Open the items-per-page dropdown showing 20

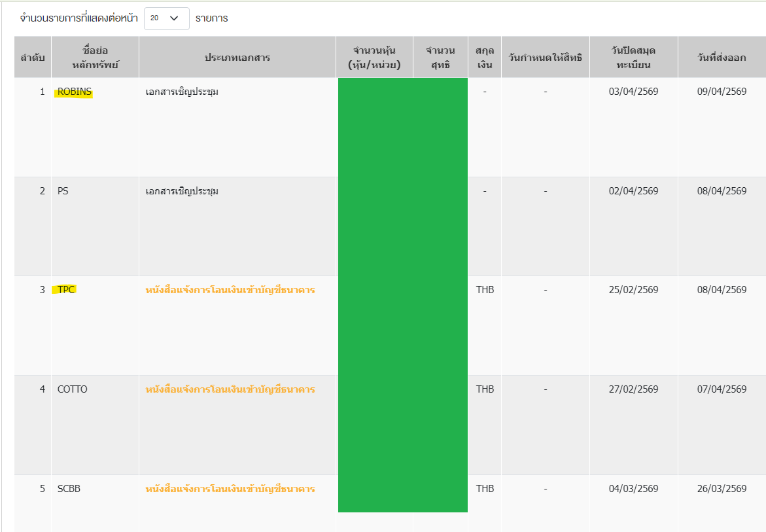167,18
